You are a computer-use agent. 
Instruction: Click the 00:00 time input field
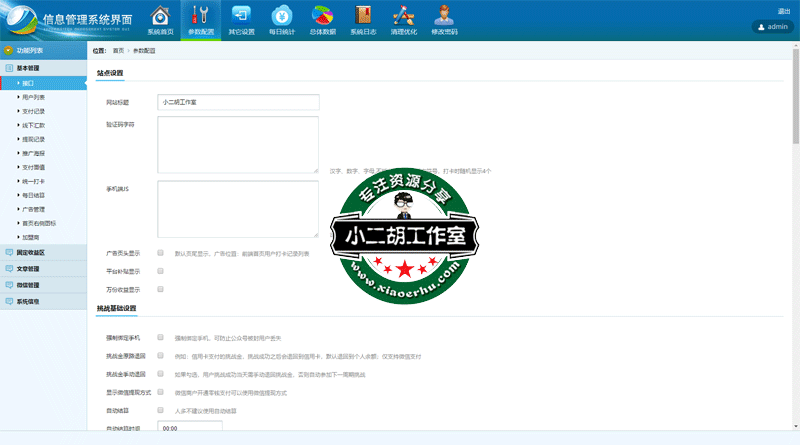[x=190, y=426]
